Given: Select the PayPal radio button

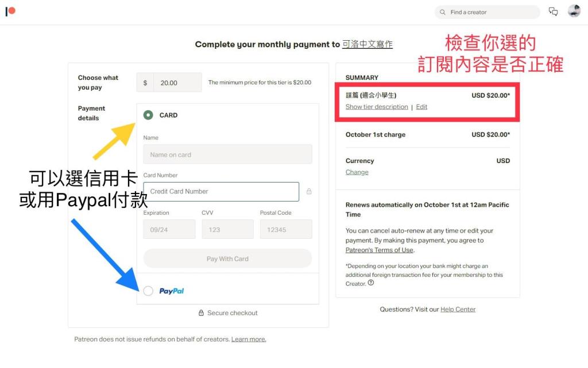Looking at the screenshot, I should 148,291.
